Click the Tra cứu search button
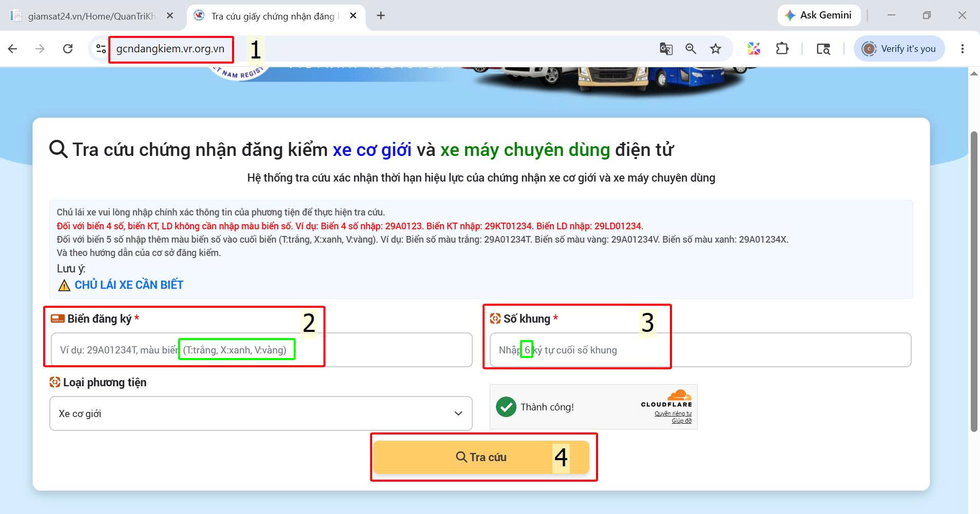 [x=481, y=457]
